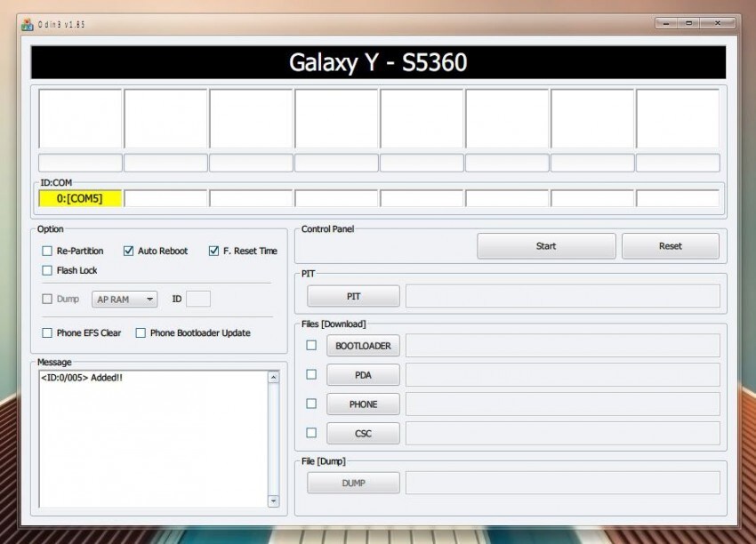Click the PHONE file path field
This screenshot has width=756, height=544.
click(563, 404)
